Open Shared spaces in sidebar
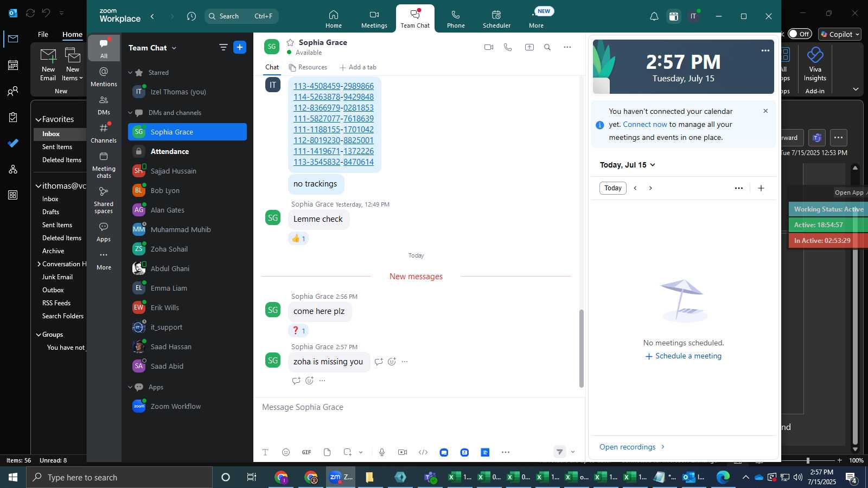 point(104,200)
